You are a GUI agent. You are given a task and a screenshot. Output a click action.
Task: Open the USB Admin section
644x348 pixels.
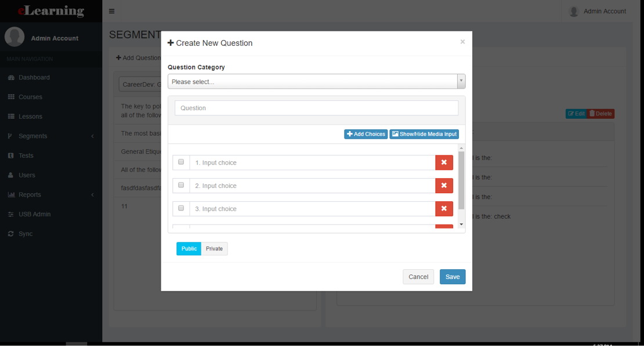pos(35,213)
